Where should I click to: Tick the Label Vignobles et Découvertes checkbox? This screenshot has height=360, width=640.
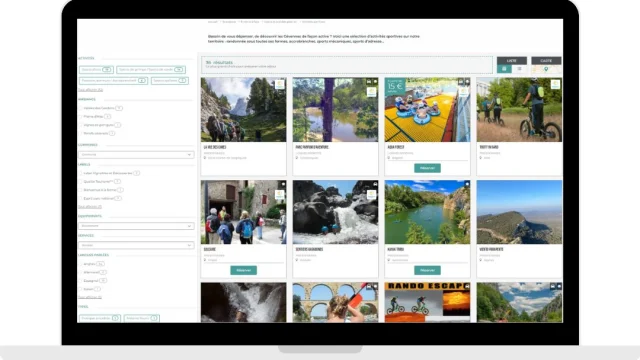click(80, 173)
